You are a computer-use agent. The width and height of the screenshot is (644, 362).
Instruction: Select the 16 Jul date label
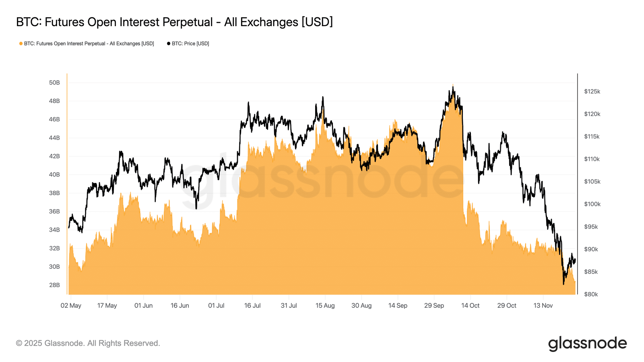252,305
